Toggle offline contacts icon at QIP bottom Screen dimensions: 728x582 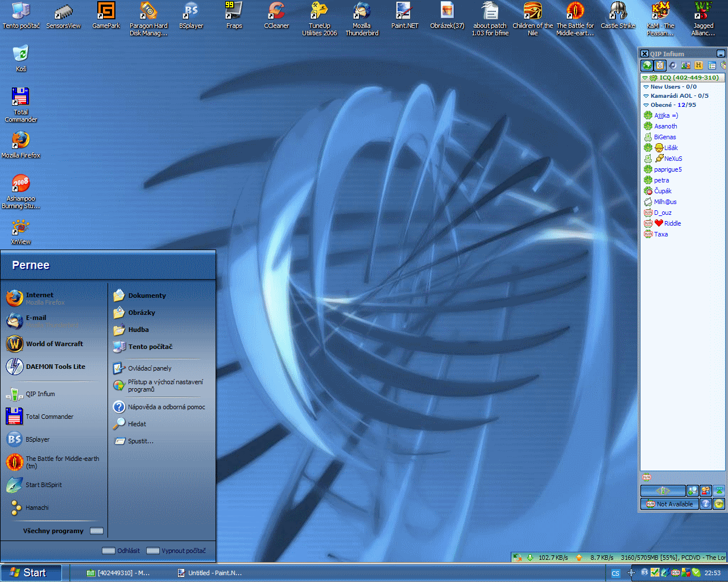(705, 490)
